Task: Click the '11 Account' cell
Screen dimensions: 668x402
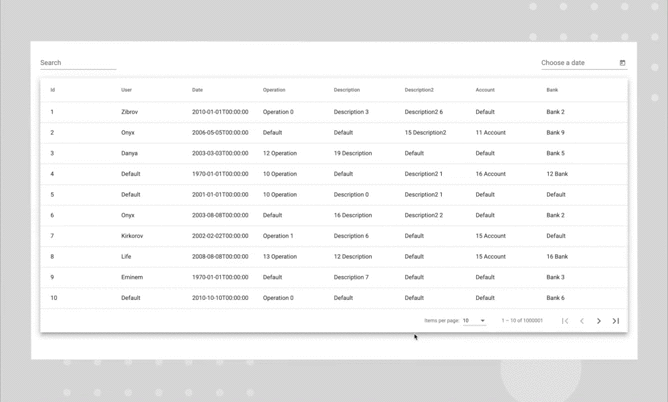Action: click(x=490, y=132)
